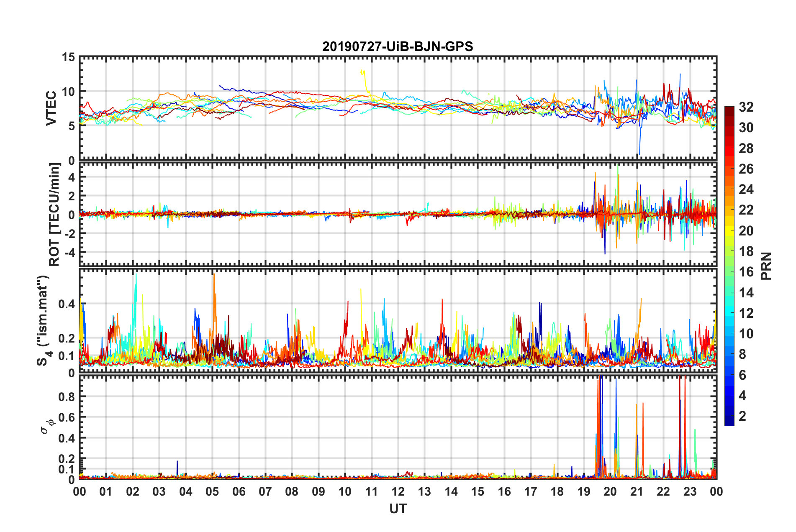796x532 pixels.
Task: Click sigma phi tick label 0.6
Action: click(67, 417)
